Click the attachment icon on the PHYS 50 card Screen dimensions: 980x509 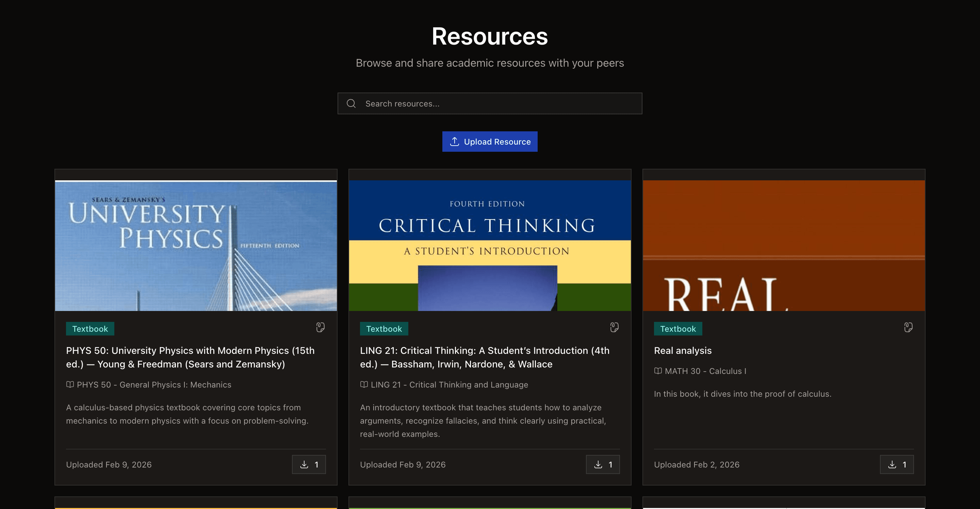point(320,327)
